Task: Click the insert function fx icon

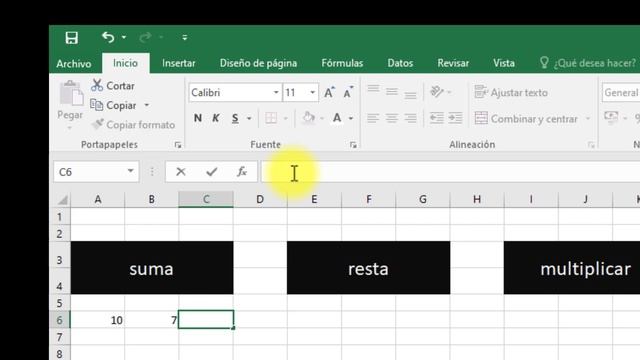Action: (242, 172)
